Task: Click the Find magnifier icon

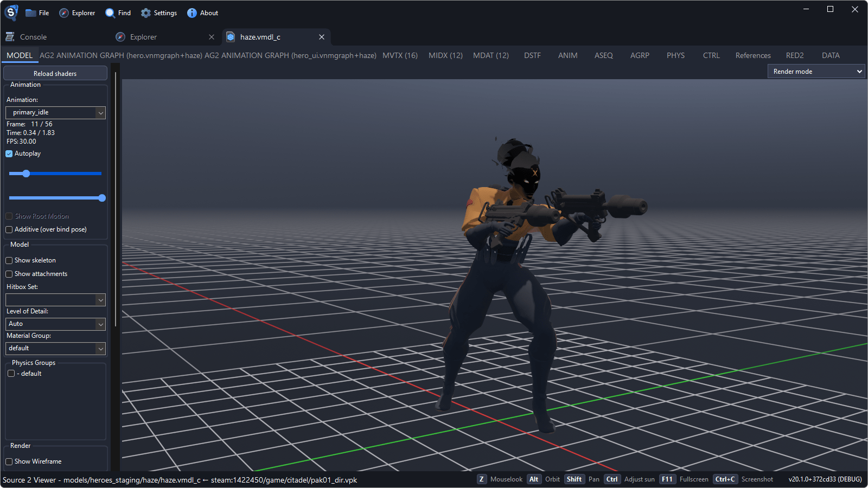Action: coord(110,13)
